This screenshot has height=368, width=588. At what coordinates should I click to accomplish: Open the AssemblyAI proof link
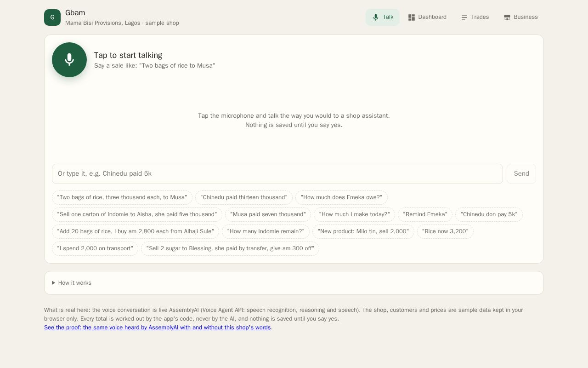click(x=158, y=328)
